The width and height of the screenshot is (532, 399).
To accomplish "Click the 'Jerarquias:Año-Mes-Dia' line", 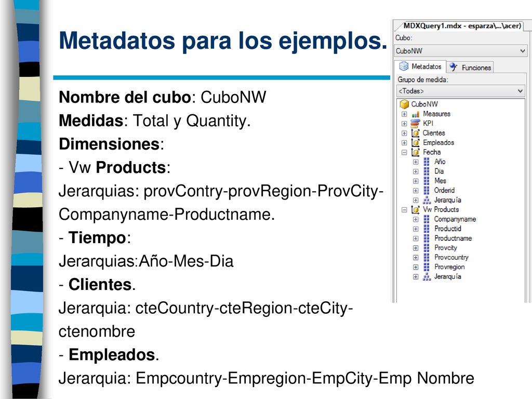I will pyautogui.click(x=146, y=262).
